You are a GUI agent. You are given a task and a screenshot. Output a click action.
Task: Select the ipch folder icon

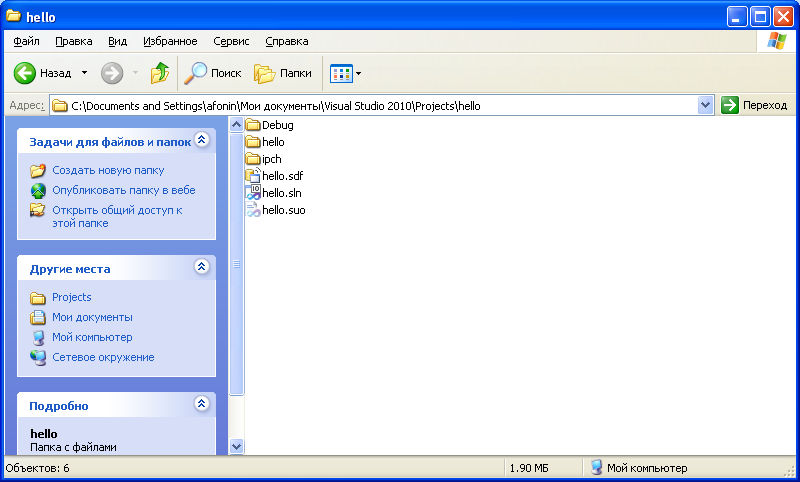253,159
